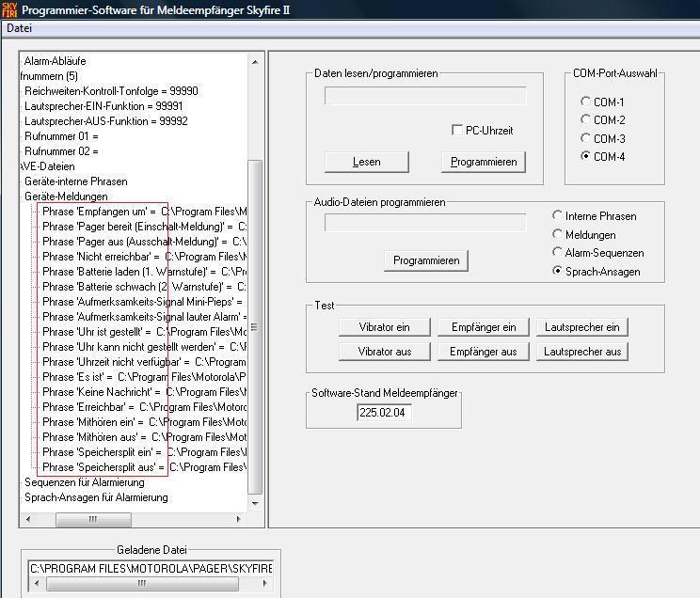
Task: Click the Geladene Datei scroll right arrow
Action: 264,583
